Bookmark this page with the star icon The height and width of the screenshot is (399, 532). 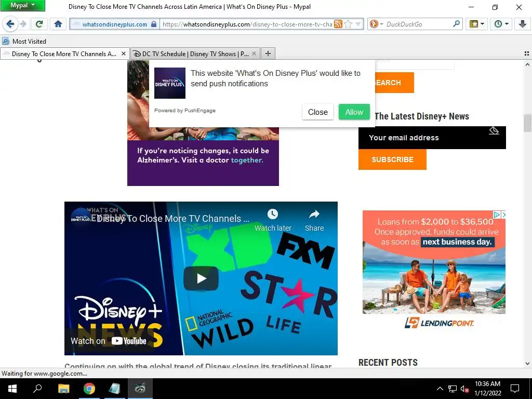(x=348, y=24)
